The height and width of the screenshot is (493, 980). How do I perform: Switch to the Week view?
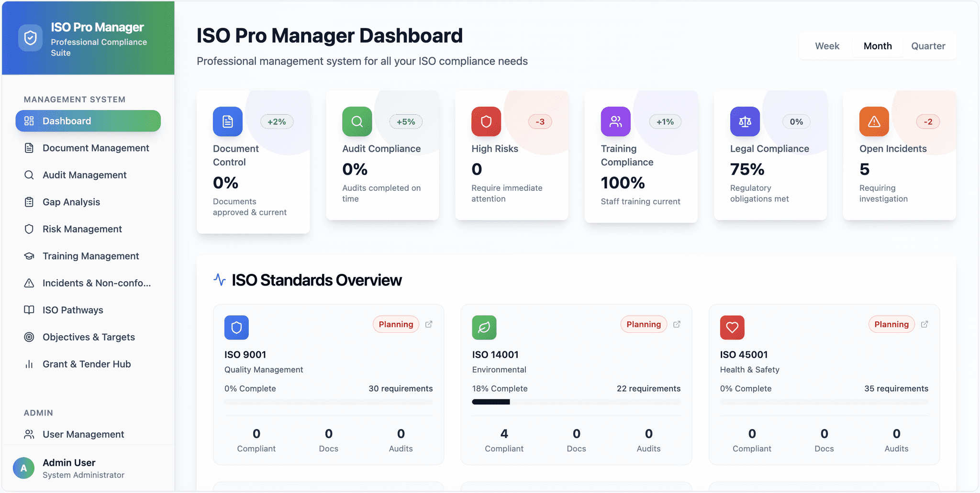coord(827,45)
